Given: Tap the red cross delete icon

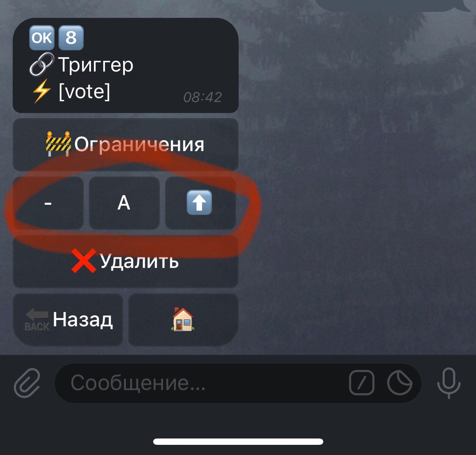Looking at the screenshot, I should (x=84, y=261).
